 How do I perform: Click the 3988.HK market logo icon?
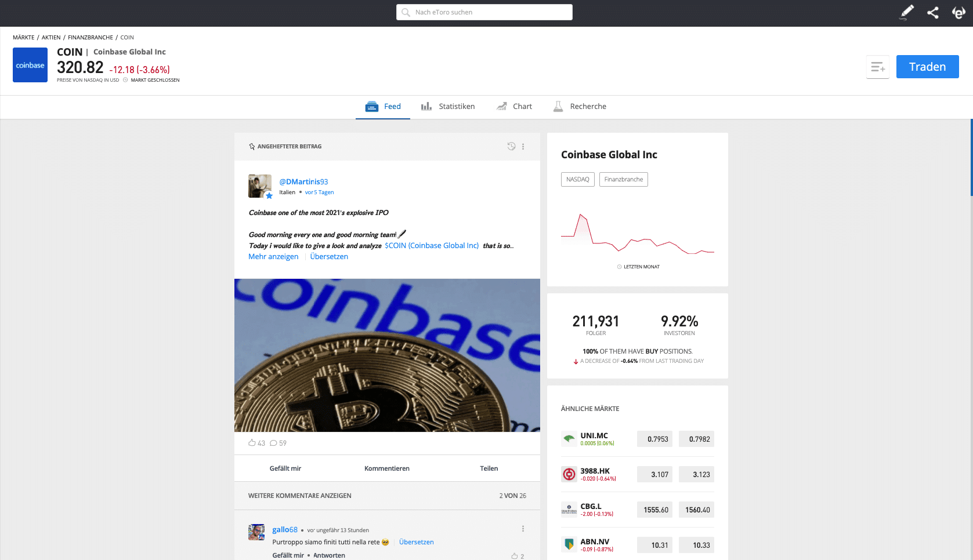(569, 474)
